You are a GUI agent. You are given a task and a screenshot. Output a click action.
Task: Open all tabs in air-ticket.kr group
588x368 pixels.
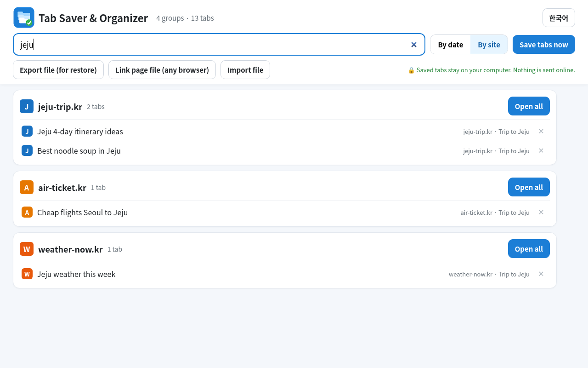[x=529, y=187]
